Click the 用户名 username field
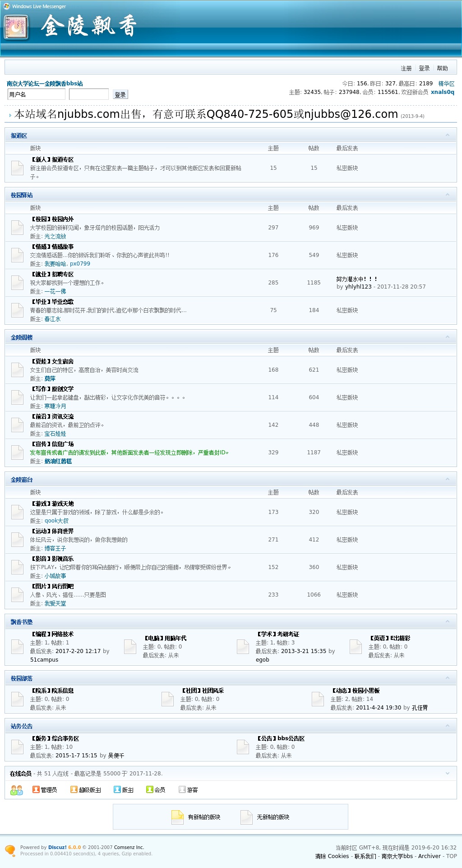 tap(37, 94)
